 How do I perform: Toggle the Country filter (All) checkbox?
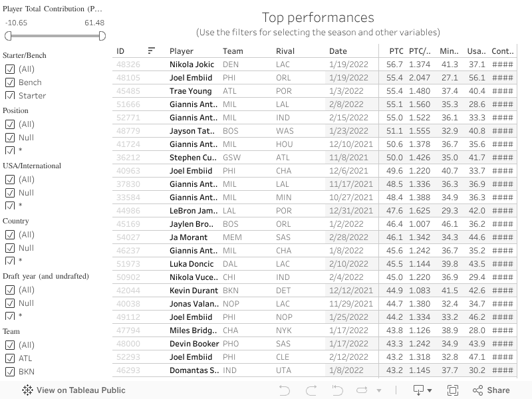10,235
